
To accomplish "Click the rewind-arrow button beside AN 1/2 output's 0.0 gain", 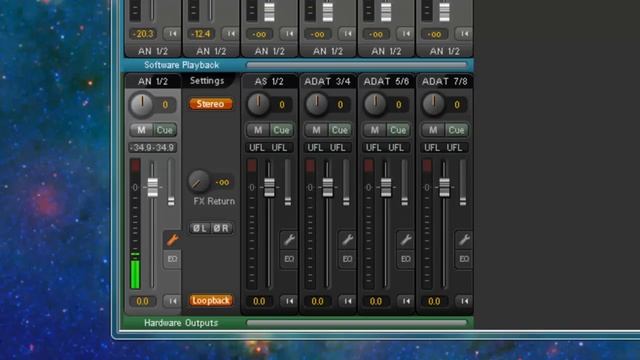I will [x=172, y=301].
